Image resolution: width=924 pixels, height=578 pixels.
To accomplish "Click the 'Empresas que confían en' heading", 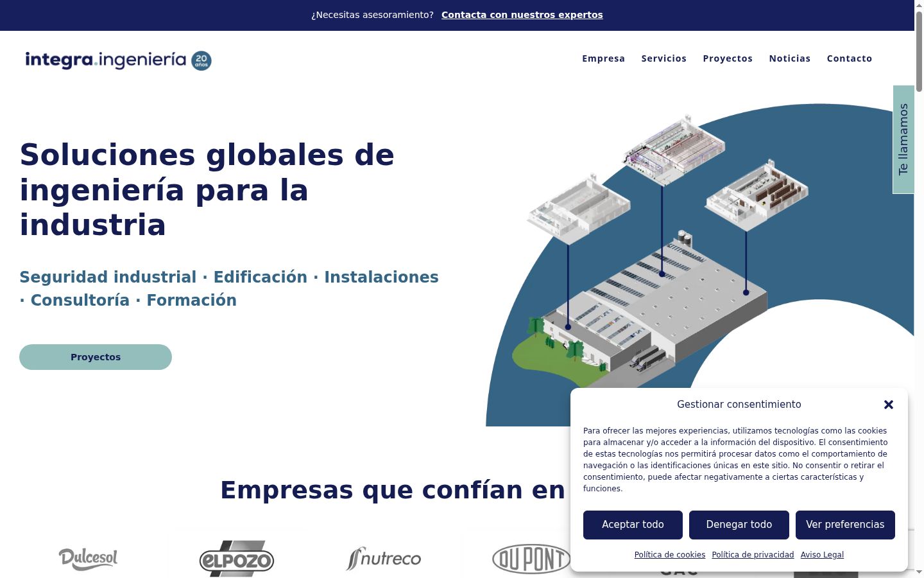I will 393,490.
